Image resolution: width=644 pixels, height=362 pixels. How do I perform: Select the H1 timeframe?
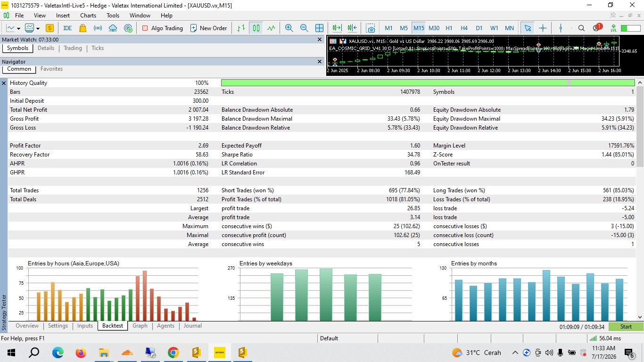449,28
